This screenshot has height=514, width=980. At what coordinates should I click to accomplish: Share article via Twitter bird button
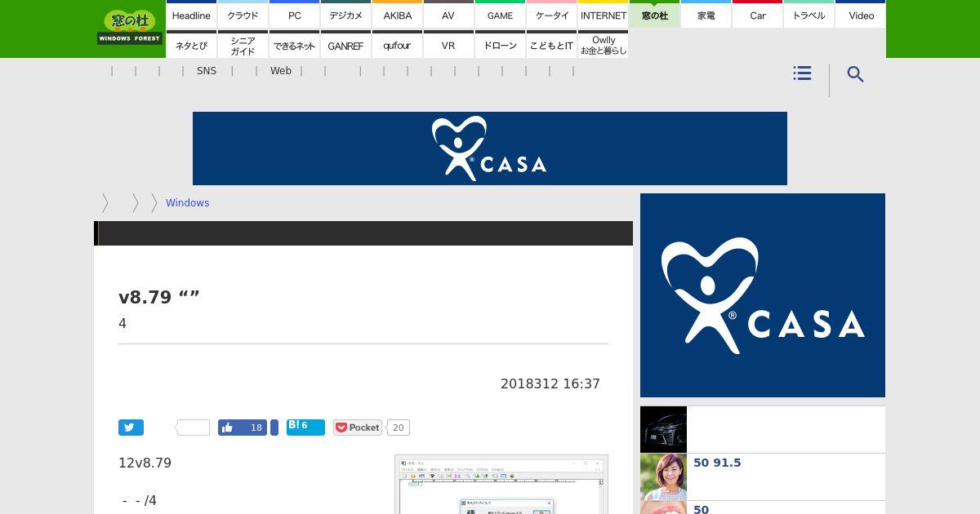tap(131, 428)
